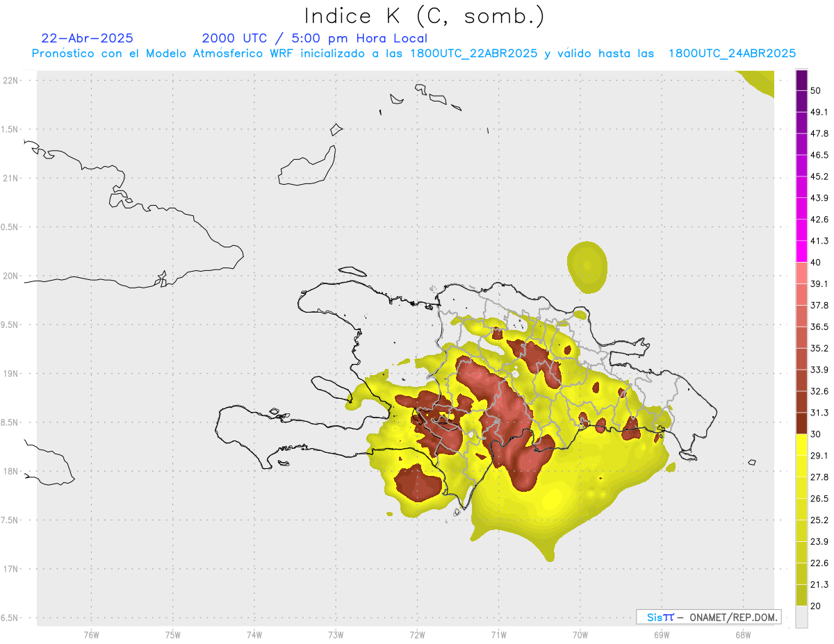
Task: Select the gray swatch below colorbar value 20
Action: pyautogui.click(x=801, y=616)
